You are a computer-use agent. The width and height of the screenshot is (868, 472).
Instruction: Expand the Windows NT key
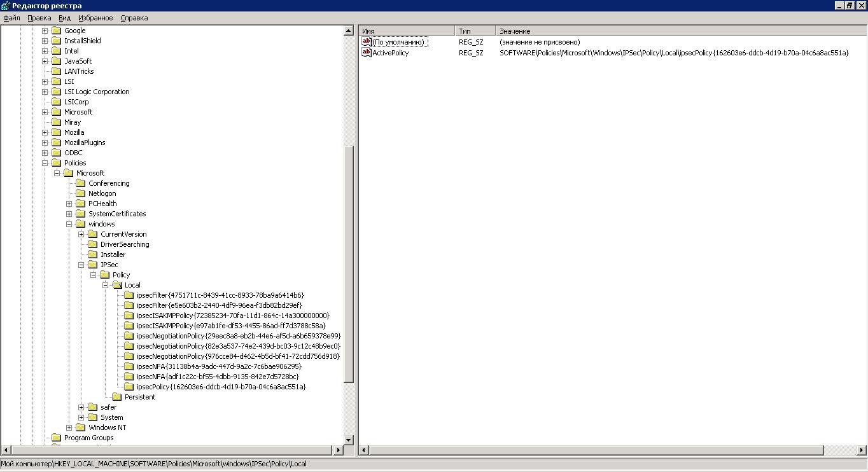69,427
